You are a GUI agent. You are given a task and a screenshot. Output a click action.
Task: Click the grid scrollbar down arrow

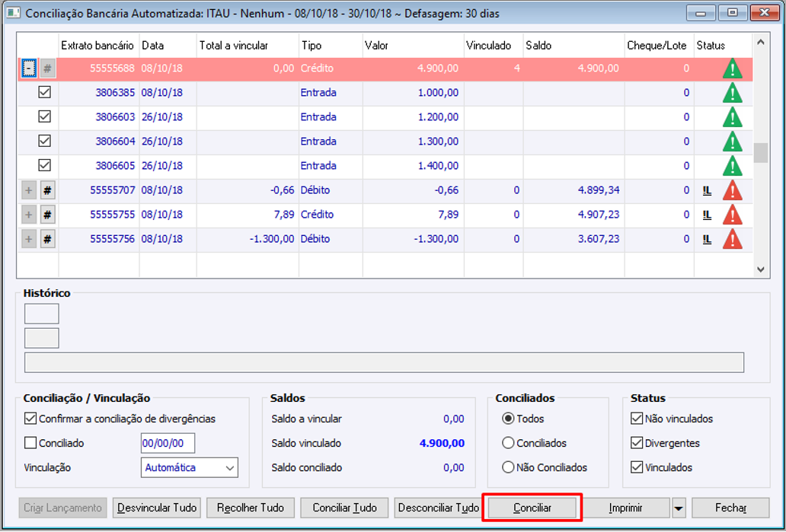pyautogui.click(x=760, y=269)
